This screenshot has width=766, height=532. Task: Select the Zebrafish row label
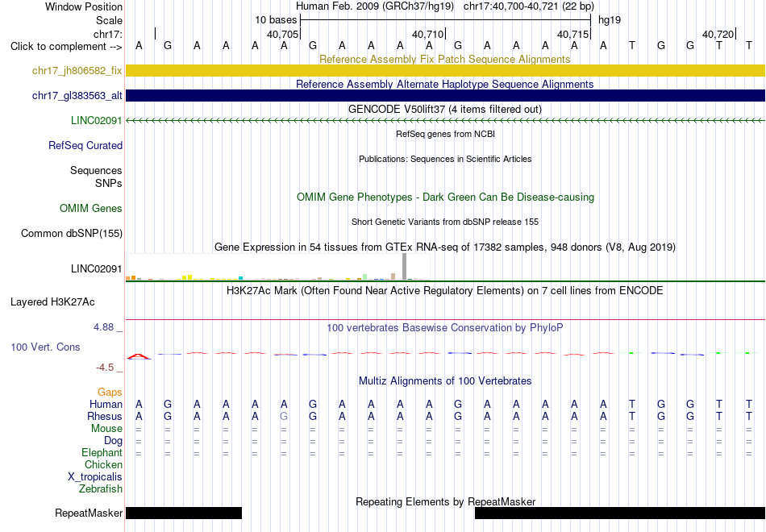[x=101, y=489]
